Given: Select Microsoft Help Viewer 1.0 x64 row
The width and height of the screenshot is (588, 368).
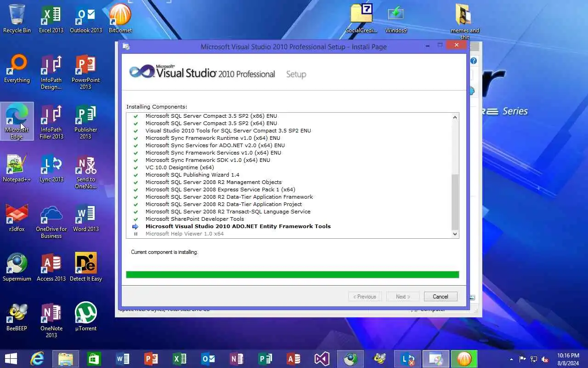Looking at the screenshot, I should (x=185, y=234).
